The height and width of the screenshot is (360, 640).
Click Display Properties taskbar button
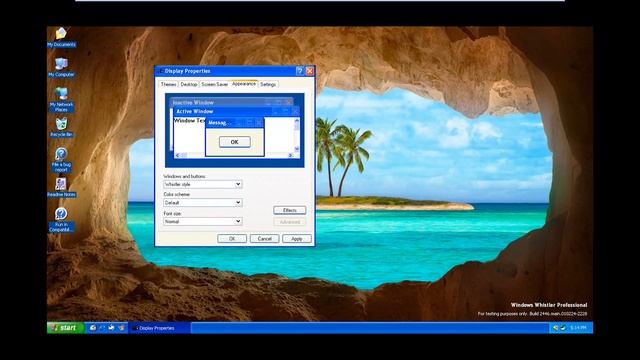160,328
